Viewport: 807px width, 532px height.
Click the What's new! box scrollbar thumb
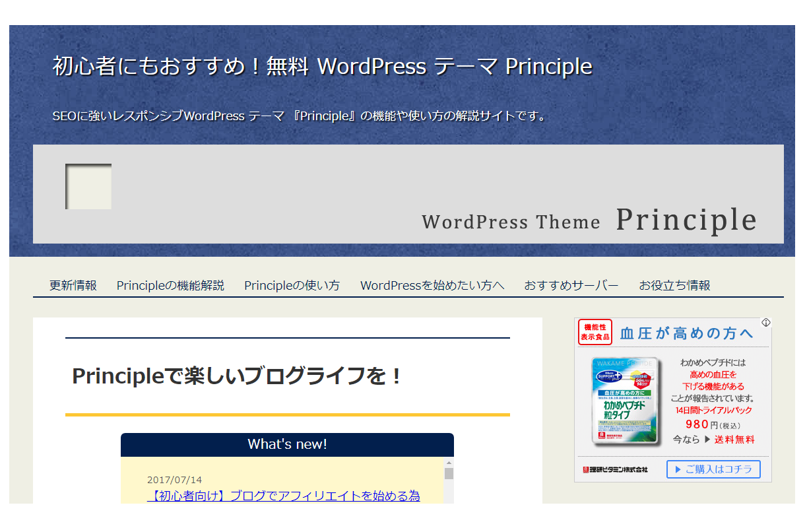[x=449, y=474]
